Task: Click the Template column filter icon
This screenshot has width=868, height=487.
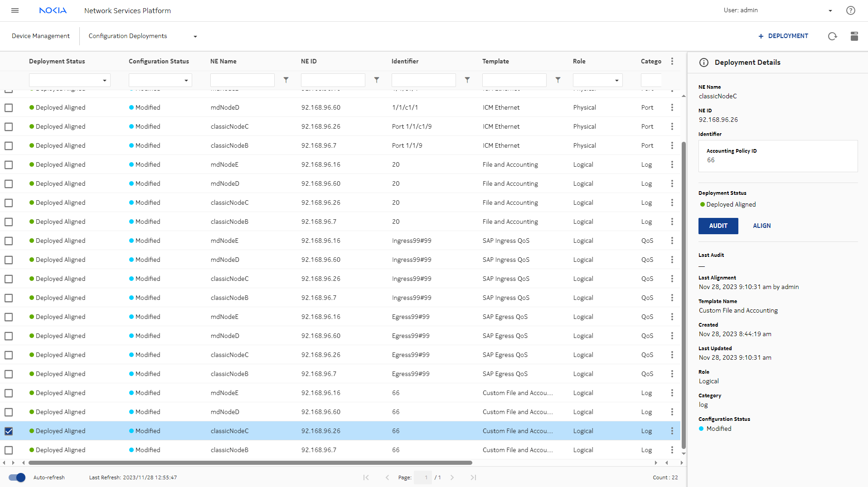Action: pos(558,80)
